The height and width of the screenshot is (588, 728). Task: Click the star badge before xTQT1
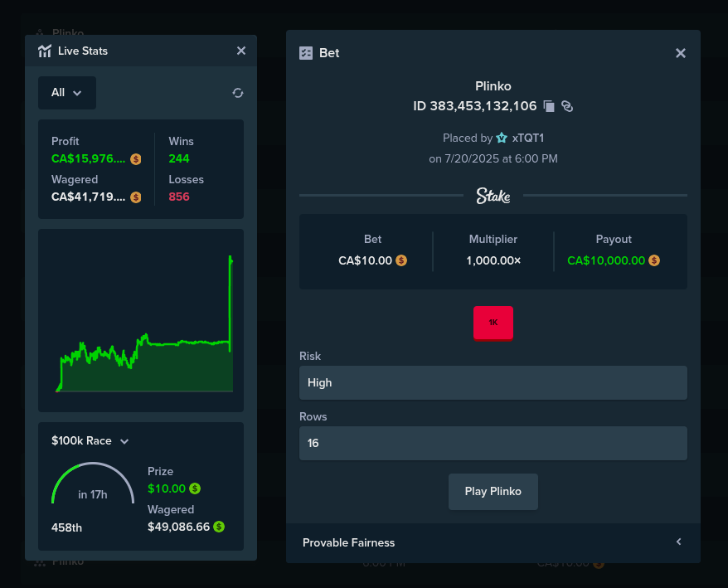click(x=502, y=138)
